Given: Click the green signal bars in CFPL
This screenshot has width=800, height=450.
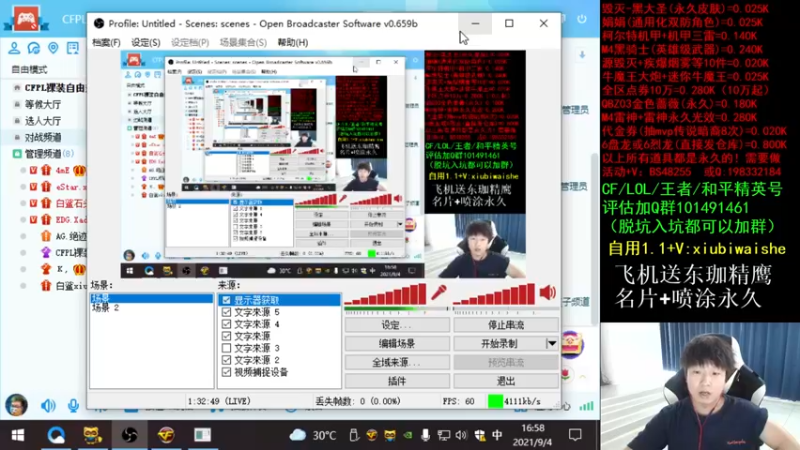Looking at the screenshot, I should click(586, 406).
